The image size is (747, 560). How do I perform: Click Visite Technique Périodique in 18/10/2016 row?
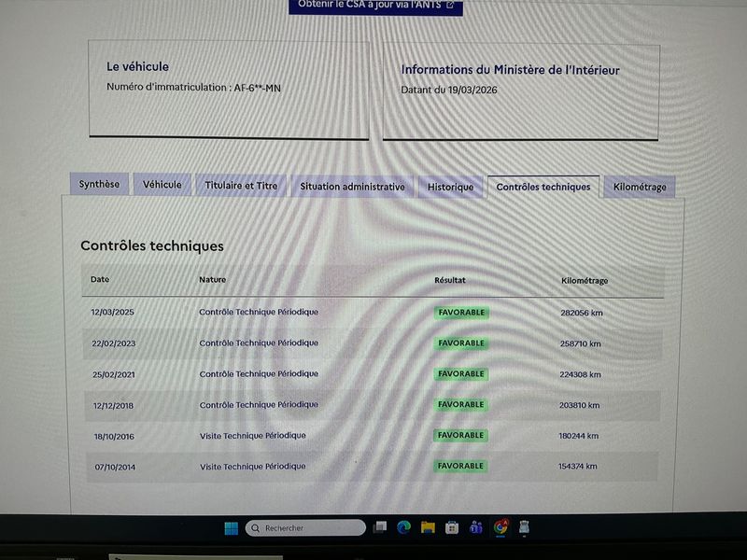point(253,436)
